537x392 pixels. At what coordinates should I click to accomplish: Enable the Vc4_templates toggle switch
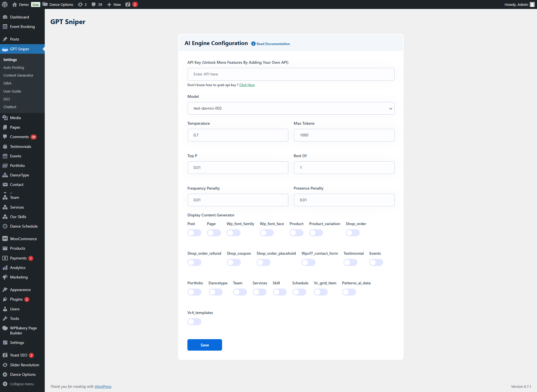(194, 322)
